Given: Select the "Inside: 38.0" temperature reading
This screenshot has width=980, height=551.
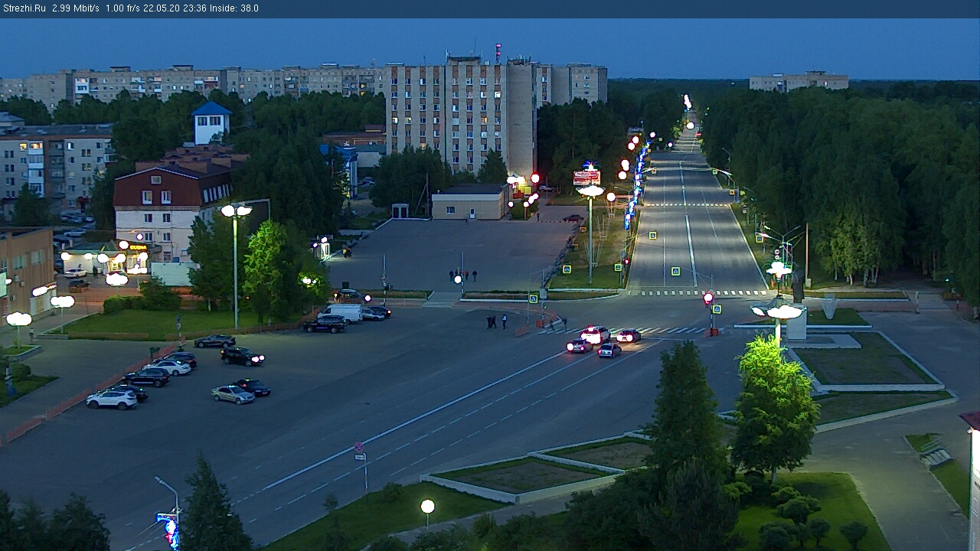Looking at the screenshot, I should click(233, 8).
